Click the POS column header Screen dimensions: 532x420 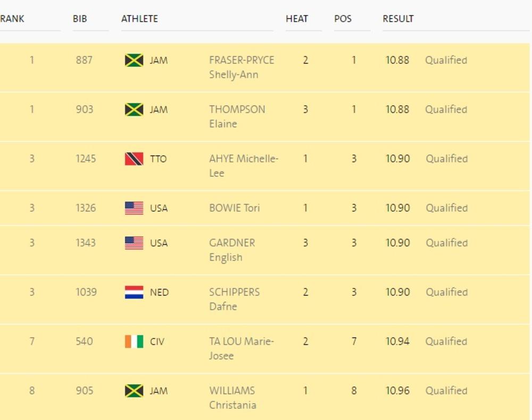pyautogui.click(x=343, y=19)
